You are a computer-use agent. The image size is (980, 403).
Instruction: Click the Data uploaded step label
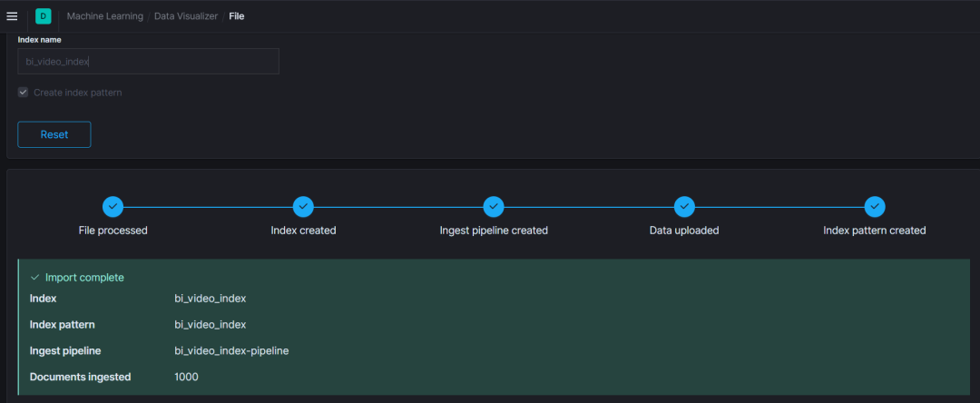[684, 231]
